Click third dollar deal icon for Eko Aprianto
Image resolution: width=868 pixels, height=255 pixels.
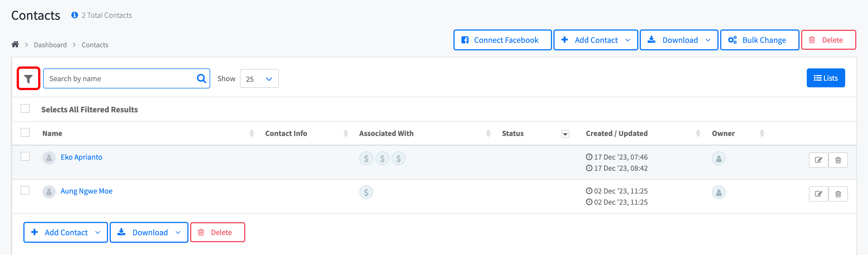398,159
